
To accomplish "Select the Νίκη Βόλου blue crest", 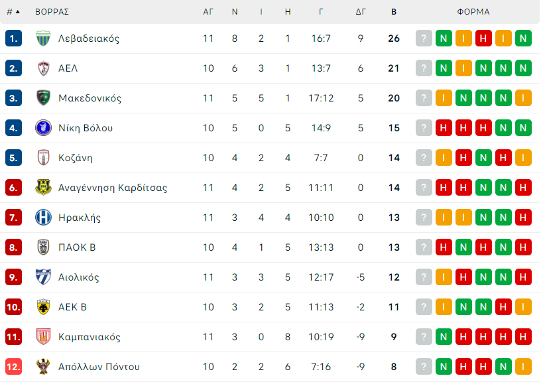I will coord(44,128).
